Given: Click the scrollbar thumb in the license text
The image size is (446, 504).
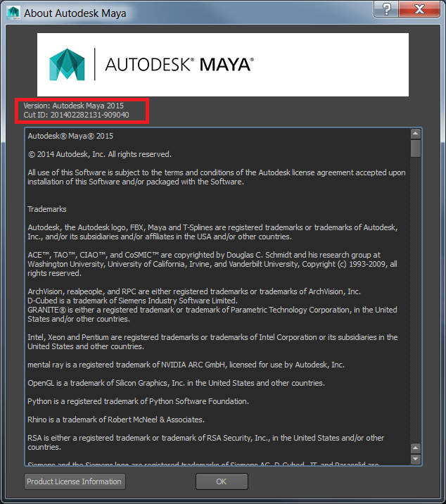Looking at the screenshot, I should tap(416, 149).
